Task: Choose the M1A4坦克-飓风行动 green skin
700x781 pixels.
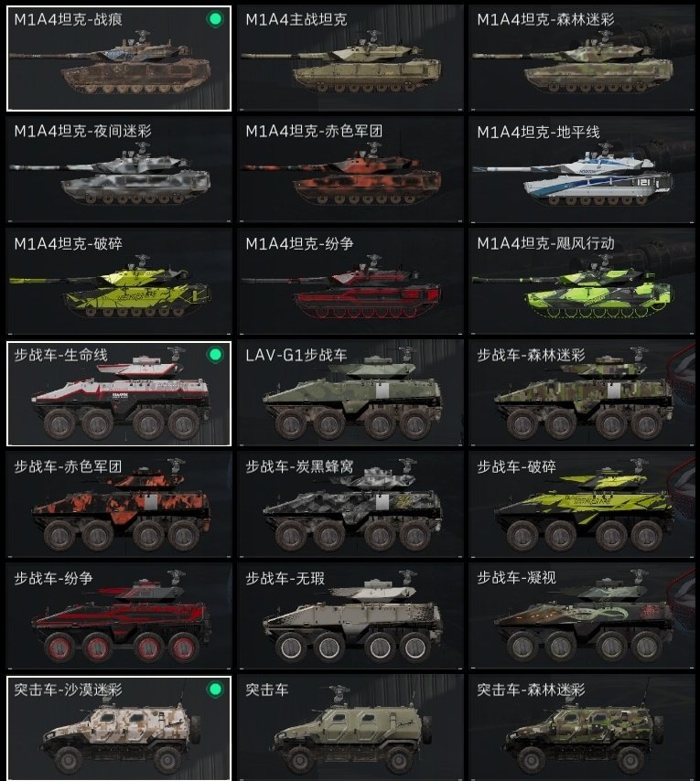Action: click(x=582, y=282)
